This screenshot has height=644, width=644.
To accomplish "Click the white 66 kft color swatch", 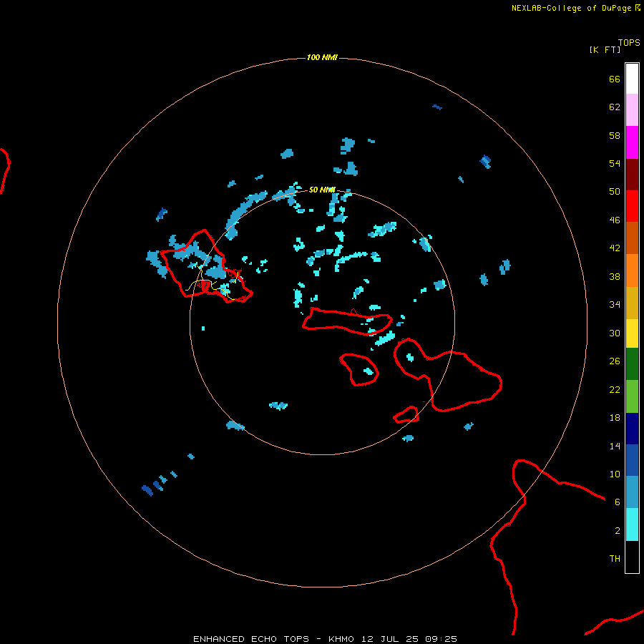I will tap(632, 79).
